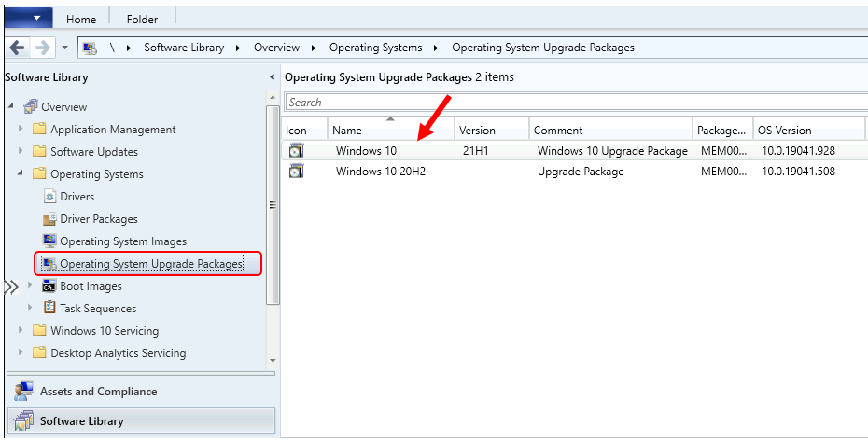Click the 10.0.19041.508 OS version cell
The image size is (868, 441).
(798, 172)
